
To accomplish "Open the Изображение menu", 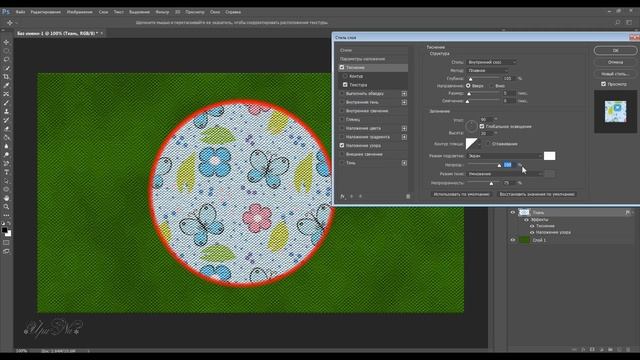I will click(x=80, y=12).
